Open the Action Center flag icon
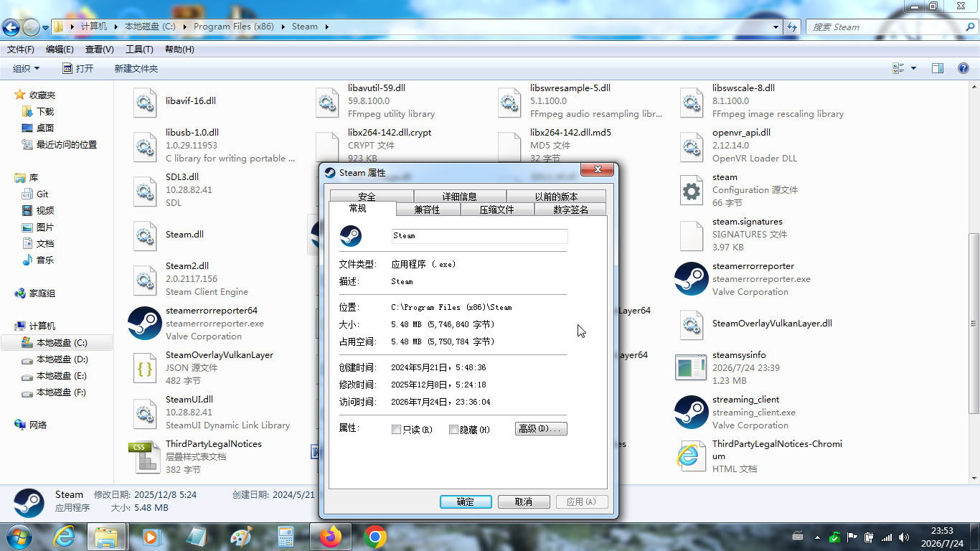Screen dimensions: 980x551 point(852,537)
